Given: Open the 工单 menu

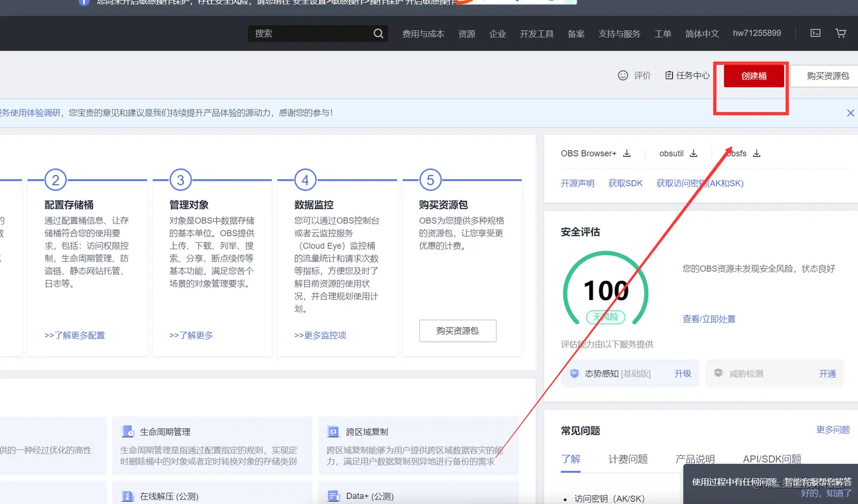Looking at the screenshot, I should [663, 34].
